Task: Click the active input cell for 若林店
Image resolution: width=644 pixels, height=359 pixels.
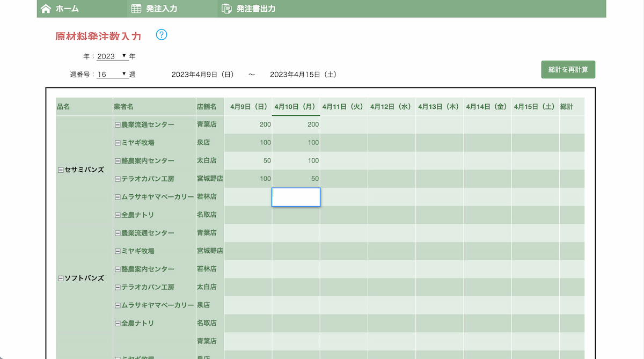Action: click(x=296, y=197)
